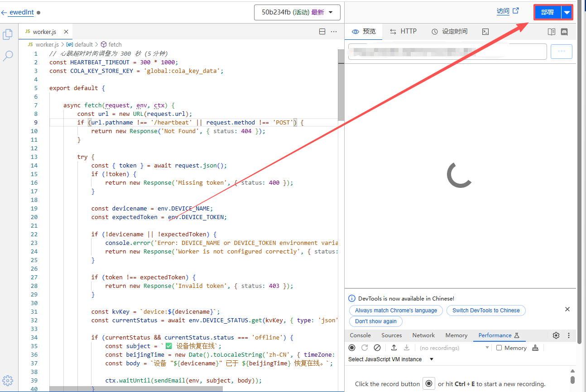The image size is (586, 392).
Task: Click the reload and record icon
Action: tap(365, 348)
